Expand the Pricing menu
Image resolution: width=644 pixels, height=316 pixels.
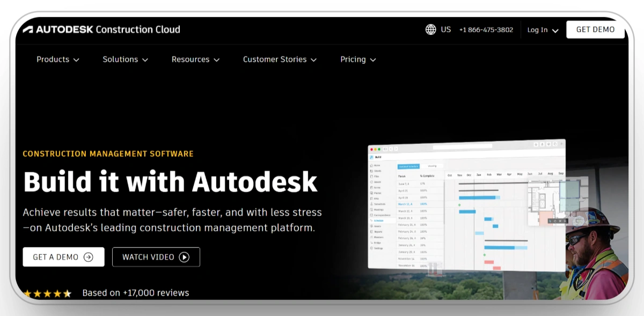pyautogui.click(x=358, y=60)
